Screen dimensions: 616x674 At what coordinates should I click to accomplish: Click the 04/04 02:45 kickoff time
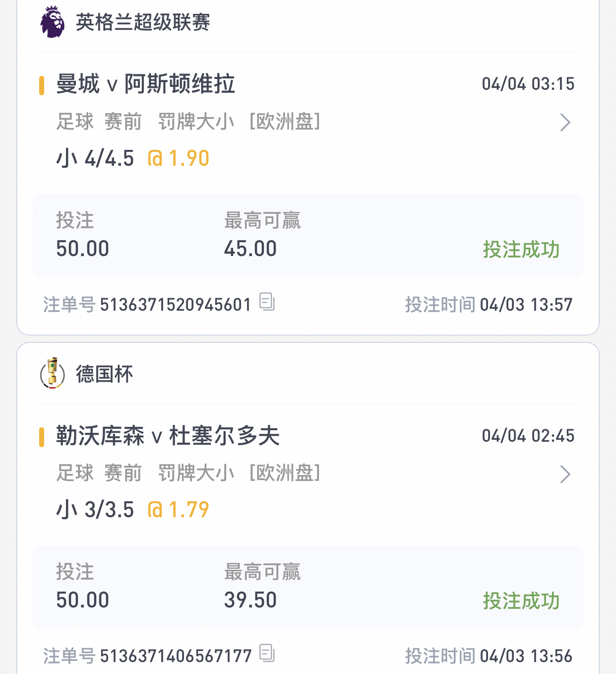click(x=528, y=436)
